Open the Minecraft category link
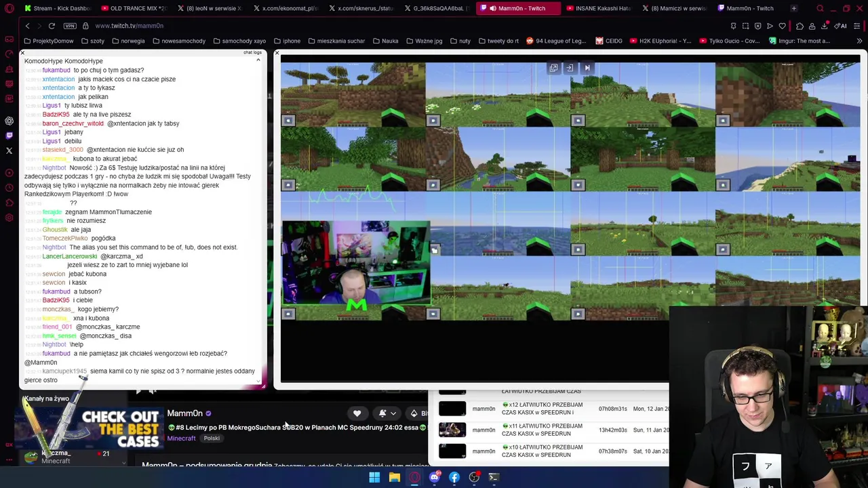The height and width of the screenshot is (488, 868). click(181, 439)
